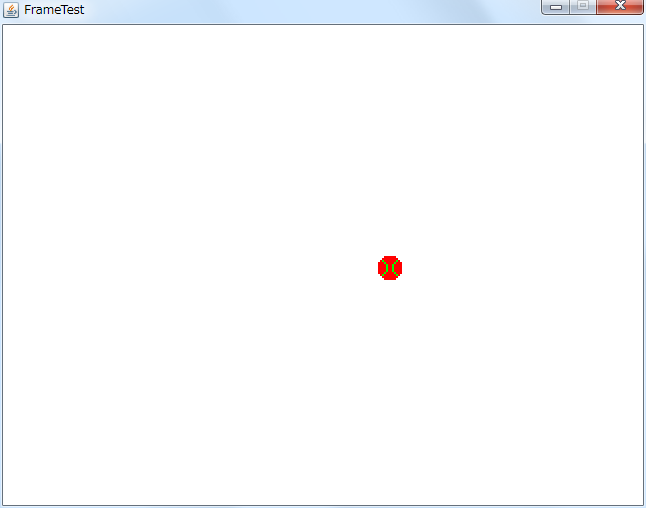The height and width of the screenshot is (508, 646).
Task: Close the FrameTest window
Action: [620, 7]
